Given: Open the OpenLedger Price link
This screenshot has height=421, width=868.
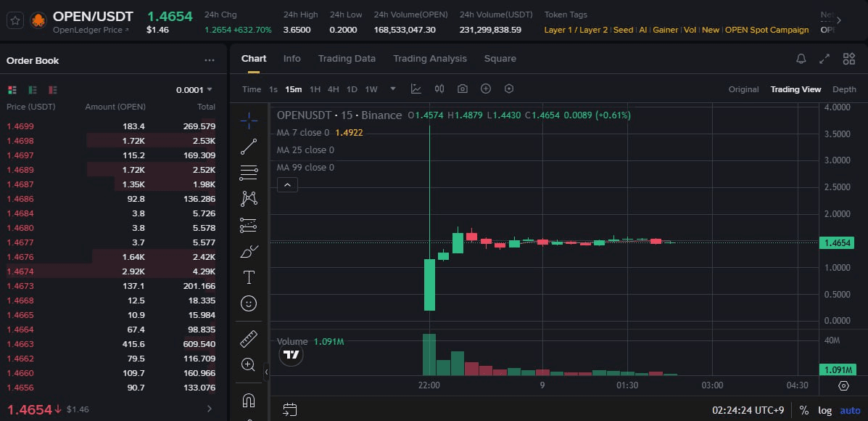Looking at the screenshot, I should point(91,30).
